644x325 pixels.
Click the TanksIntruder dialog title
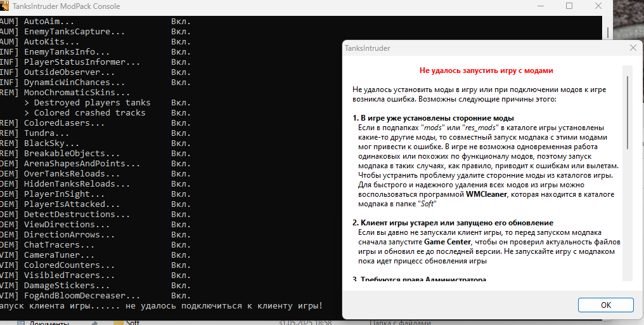(367, 48)
